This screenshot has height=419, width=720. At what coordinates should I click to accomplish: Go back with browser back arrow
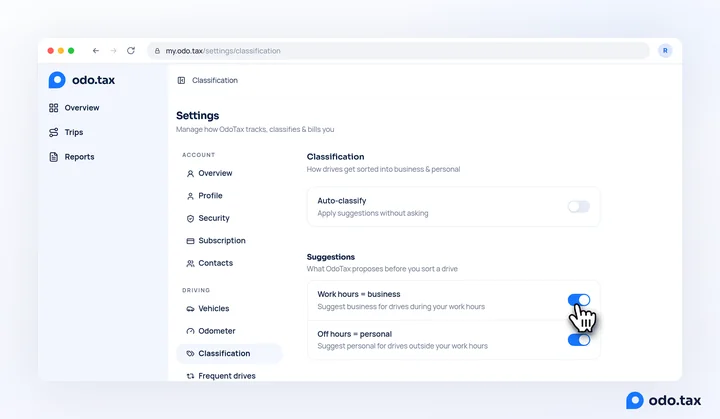96,51
